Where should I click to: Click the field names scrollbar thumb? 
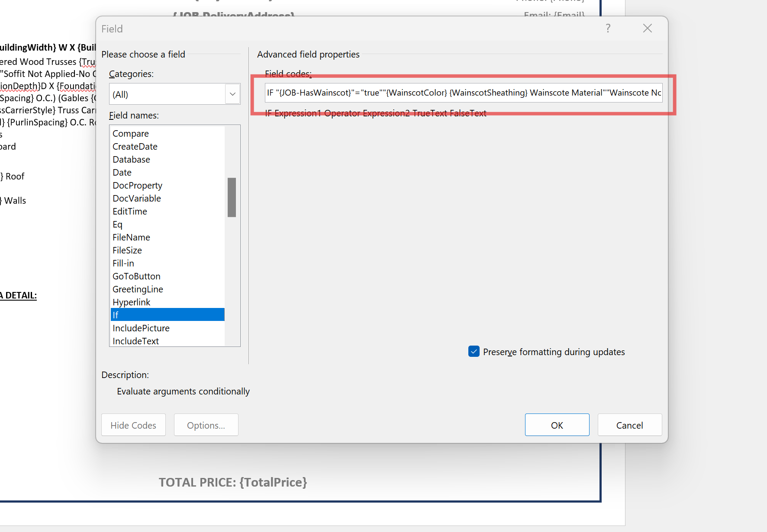(232, 197)
